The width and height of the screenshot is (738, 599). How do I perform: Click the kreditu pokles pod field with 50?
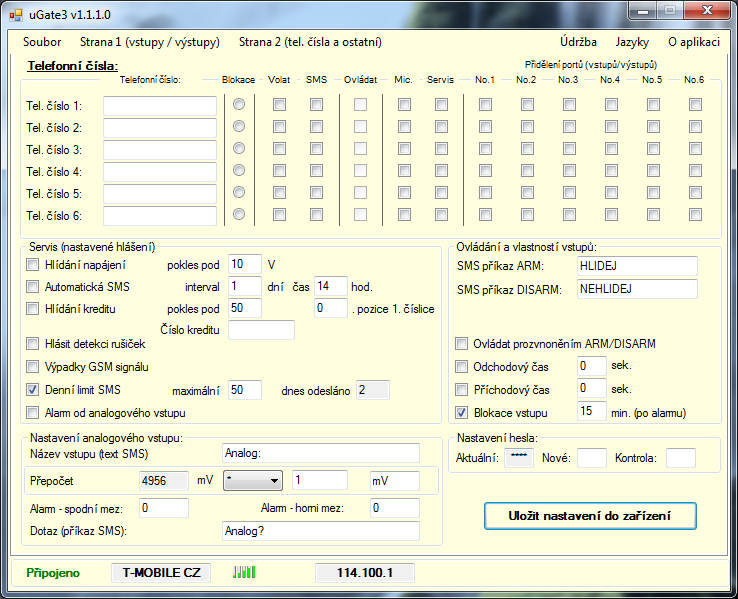pos(245,308)
